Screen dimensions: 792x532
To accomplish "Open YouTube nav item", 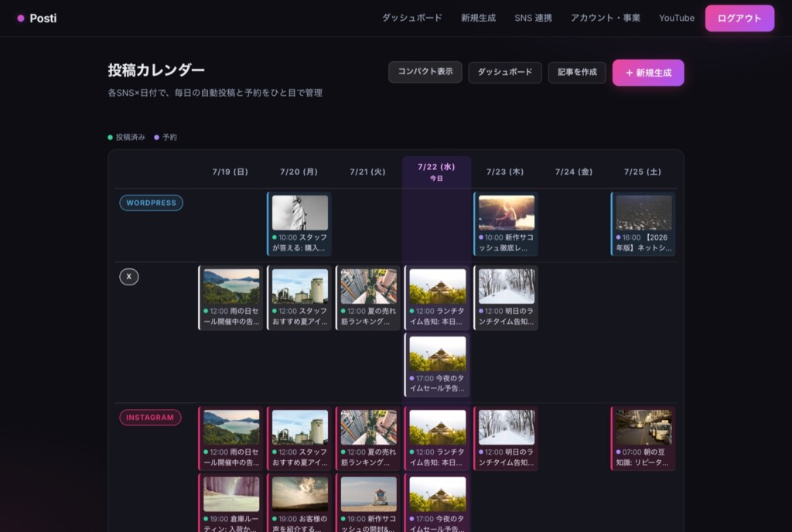I will (x=676, y=18).
